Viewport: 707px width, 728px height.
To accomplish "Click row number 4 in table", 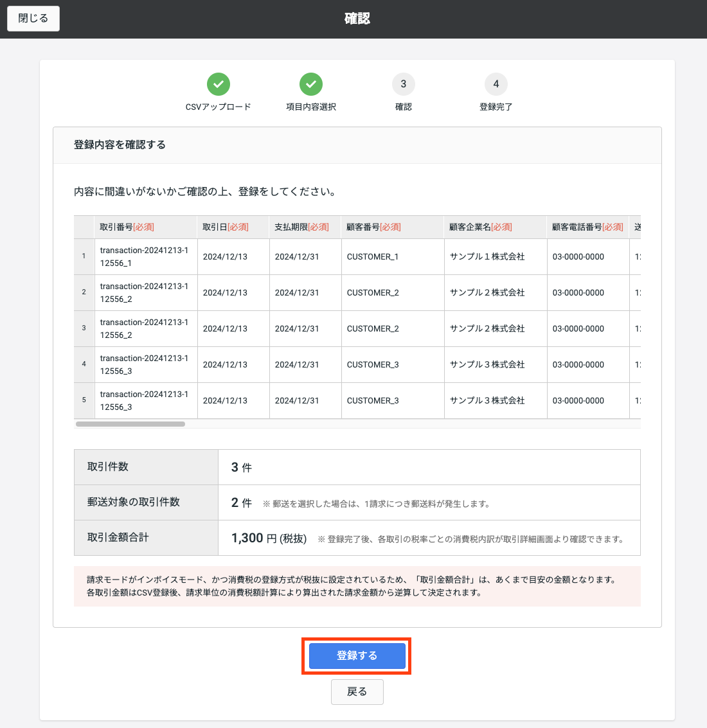I will [84, 364].
